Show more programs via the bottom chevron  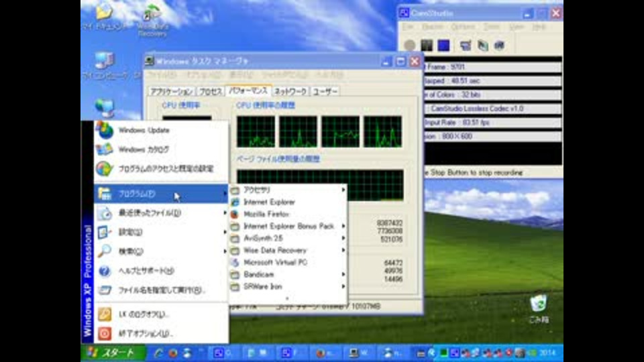288,298
